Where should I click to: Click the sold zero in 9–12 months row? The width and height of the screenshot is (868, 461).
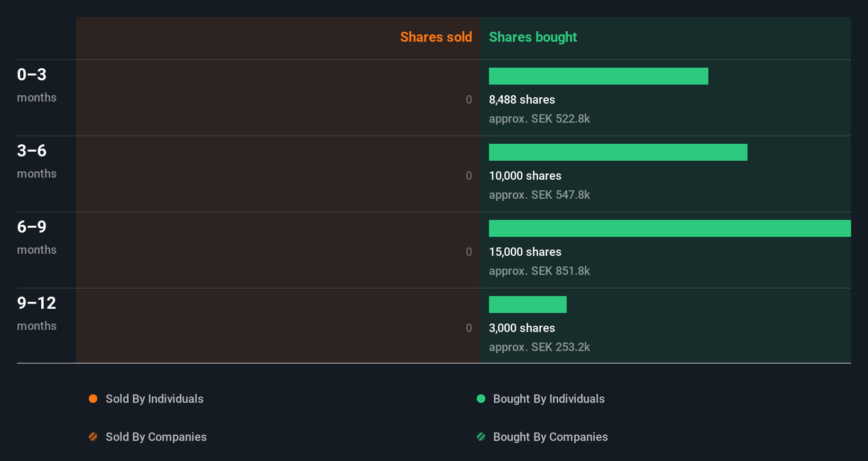coord(469,328)
